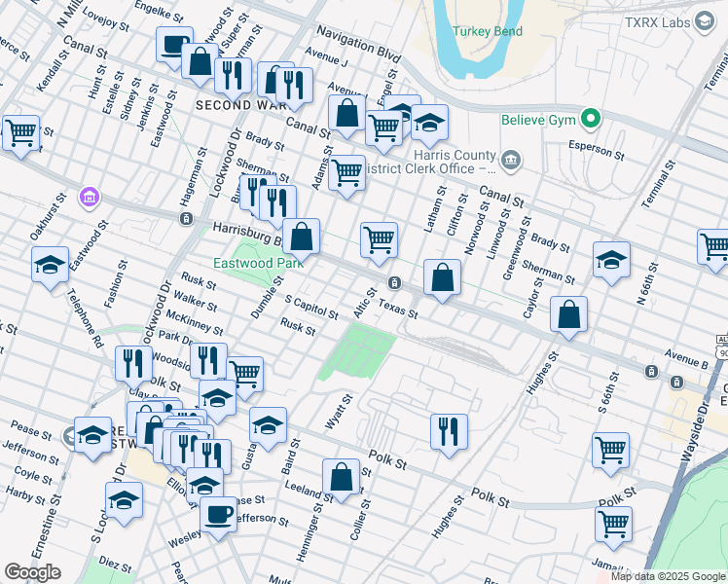Open the school marker above Harris County label
728x584 pixels.
point(429,125)
